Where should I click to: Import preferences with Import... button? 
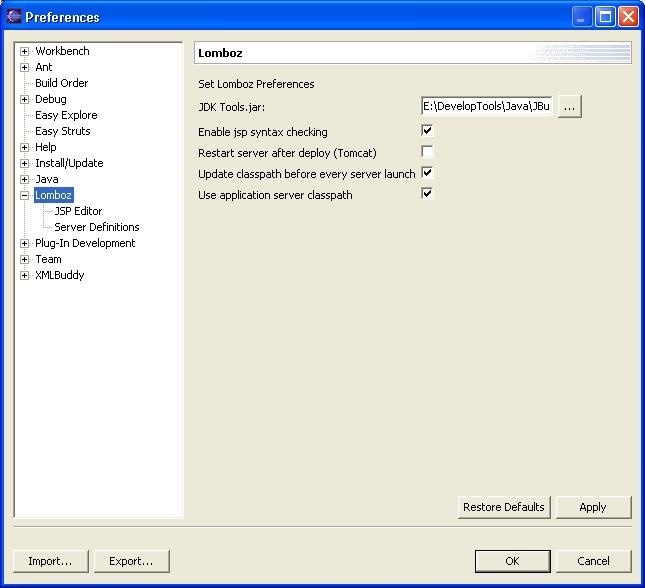pyautogui.click(x=50, y=561)
